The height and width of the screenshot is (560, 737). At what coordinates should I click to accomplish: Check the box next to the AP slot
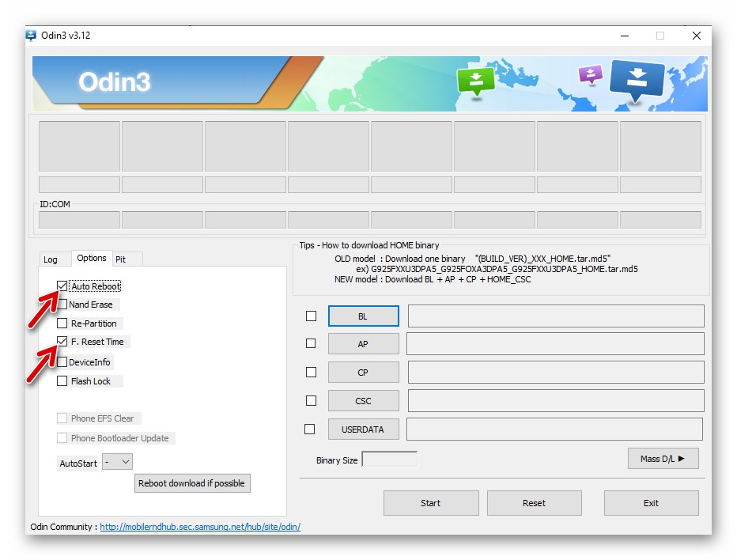[x=310, y=343]
